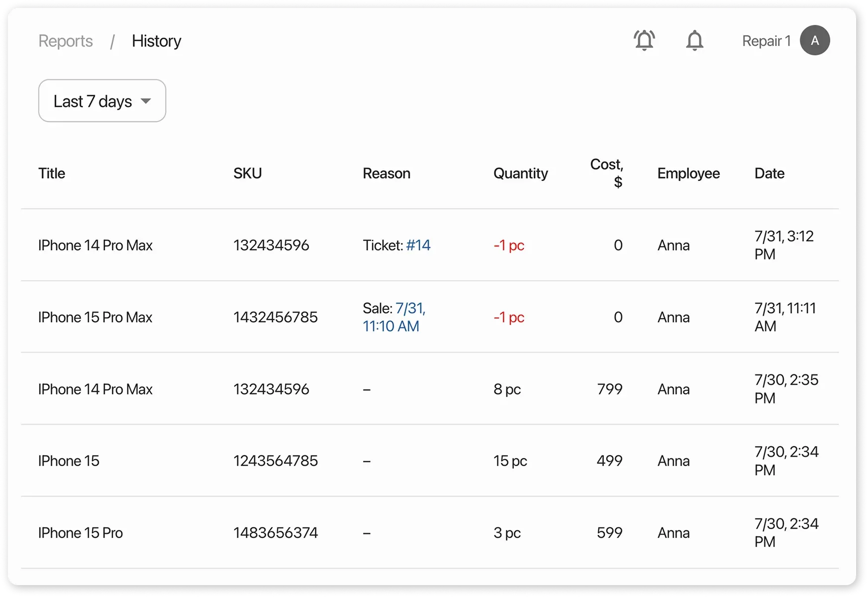The height and width of the screenshot is (597, 868).
Task: Sort by the Quantity column header
Action: 520,174
